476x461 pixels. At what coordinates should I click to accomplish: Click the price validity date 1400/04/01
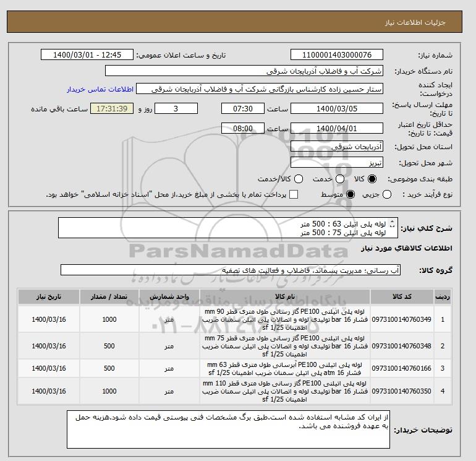click(x=337, y=128)
